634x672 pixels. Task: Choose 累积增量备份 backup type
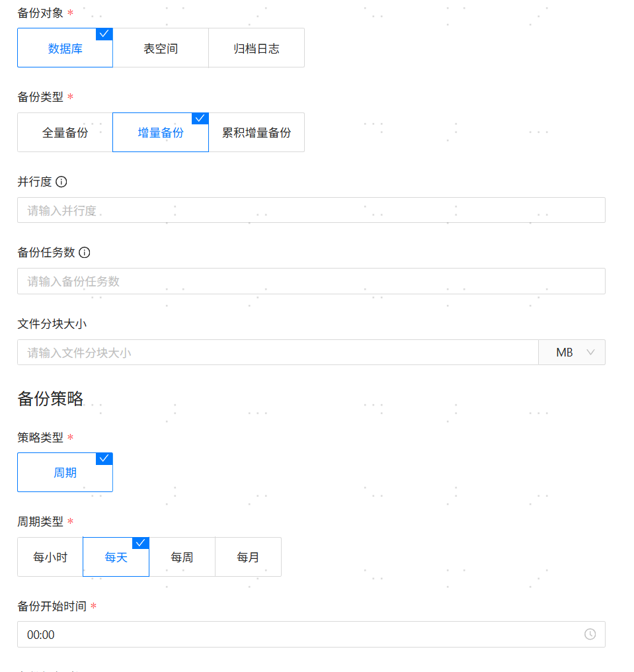pos(257,132)
